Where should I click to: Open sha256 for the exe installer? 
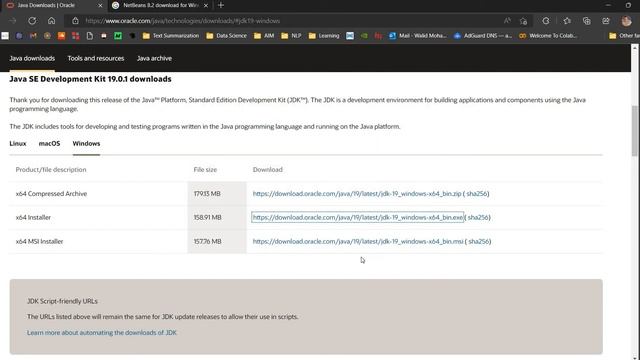(x=478, y=218)
